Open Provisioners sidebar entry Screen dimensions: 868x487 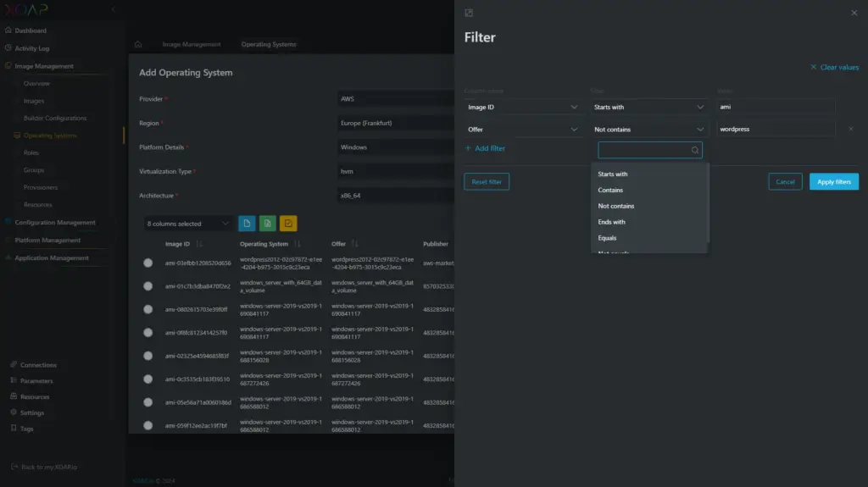pyautogui.click(x=41, y=187)
